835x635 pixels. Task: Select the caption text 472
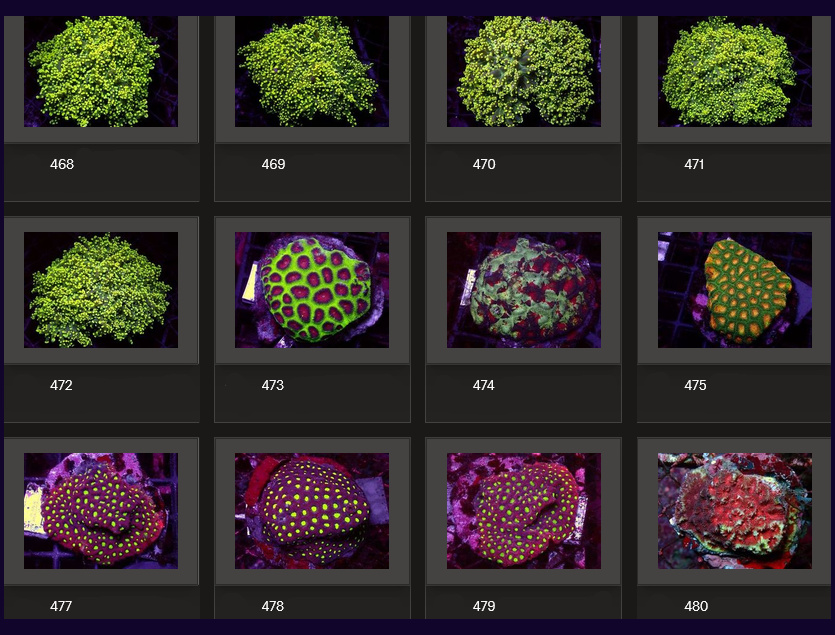pos(61,385)
